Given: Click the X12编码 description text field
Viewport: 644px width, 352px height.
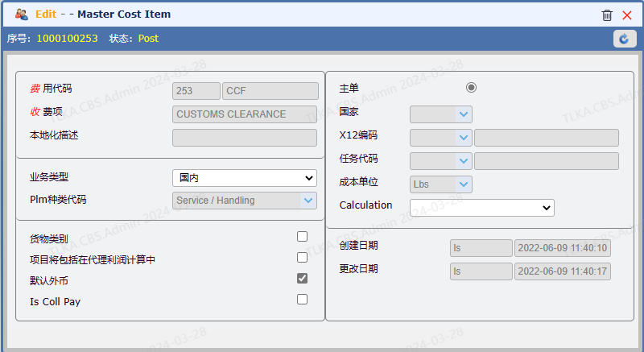Looking at the screenshot, I should point(547,138).
